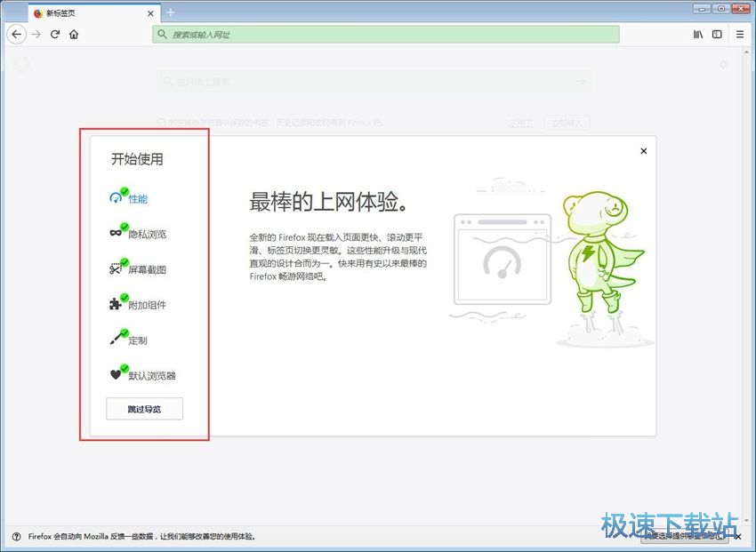This screenshot has height=552, width=756.
Task: Close the onboarding tour dialog
Action: pos(643,151)
